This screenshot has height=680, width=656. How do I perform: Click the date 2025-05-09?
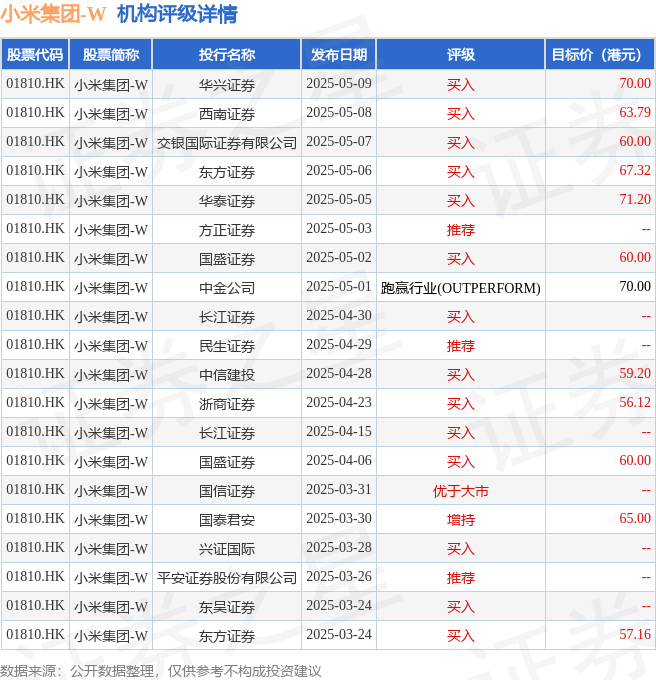click(x=339, y=83)
